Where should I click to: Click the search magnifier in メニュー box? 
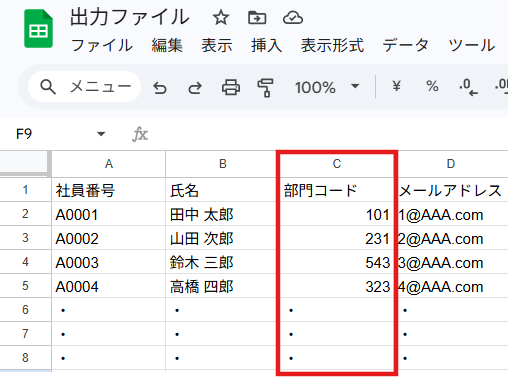click(x=48, y=87)
